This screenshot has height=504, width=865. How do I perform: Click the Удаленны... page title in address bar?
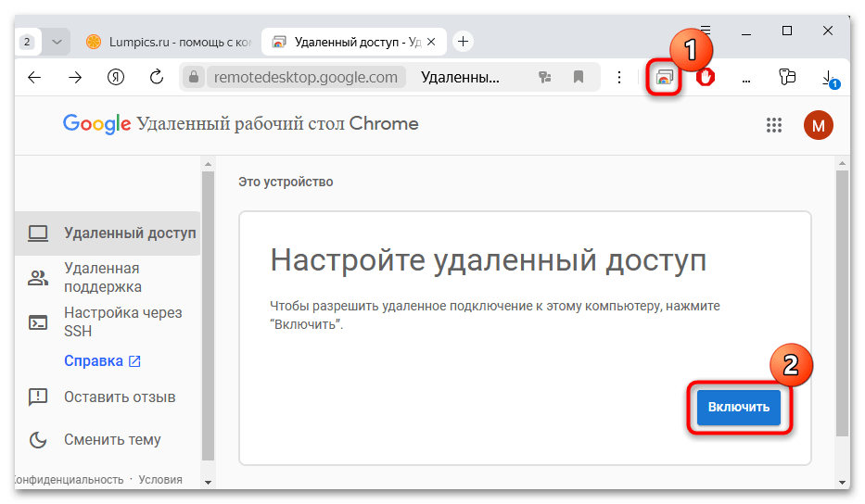click(x=460, y=77)
